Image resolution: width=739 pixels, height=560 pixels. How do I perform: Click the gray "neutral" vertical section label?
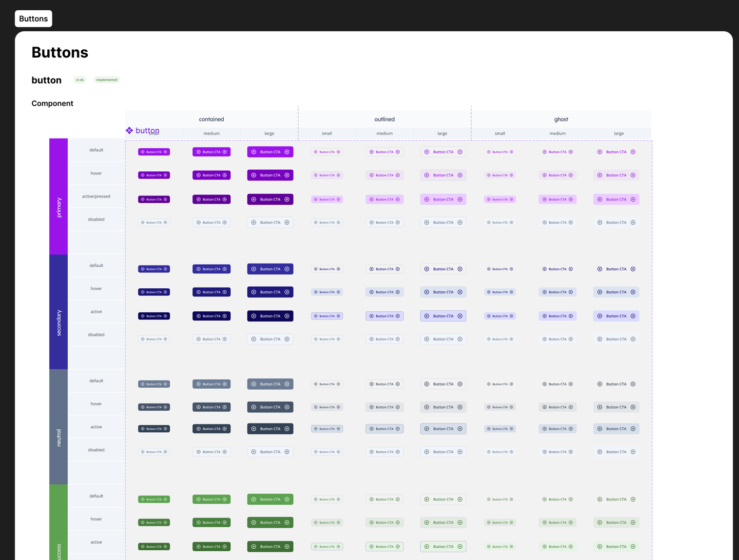pyautogui.click(x=59, y=427)
